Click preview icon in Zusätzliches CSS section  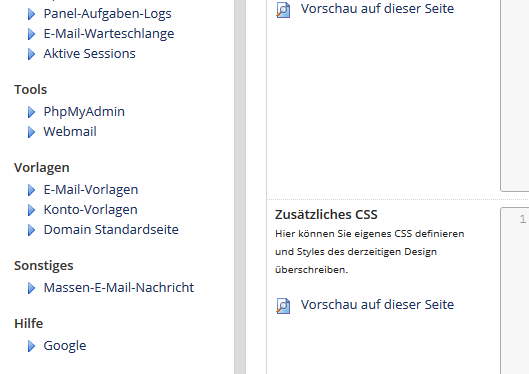point(283,306)
